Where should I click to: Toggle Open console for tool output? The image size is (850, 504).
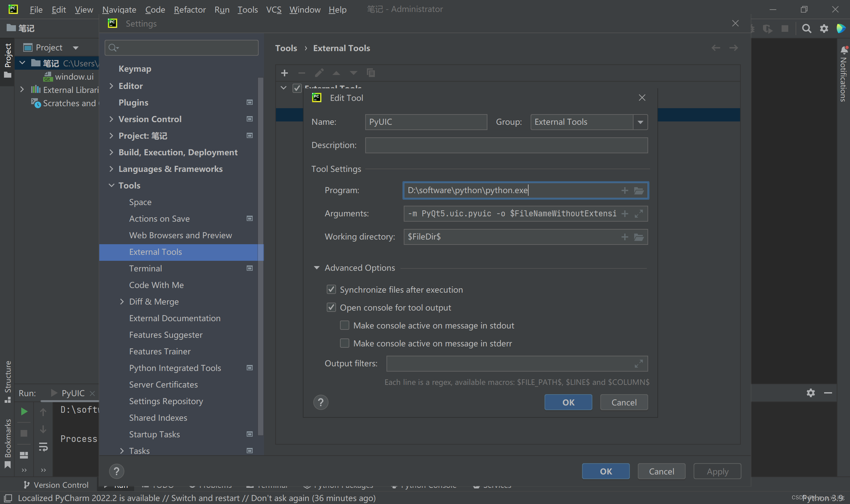click(x=331, y=308)
